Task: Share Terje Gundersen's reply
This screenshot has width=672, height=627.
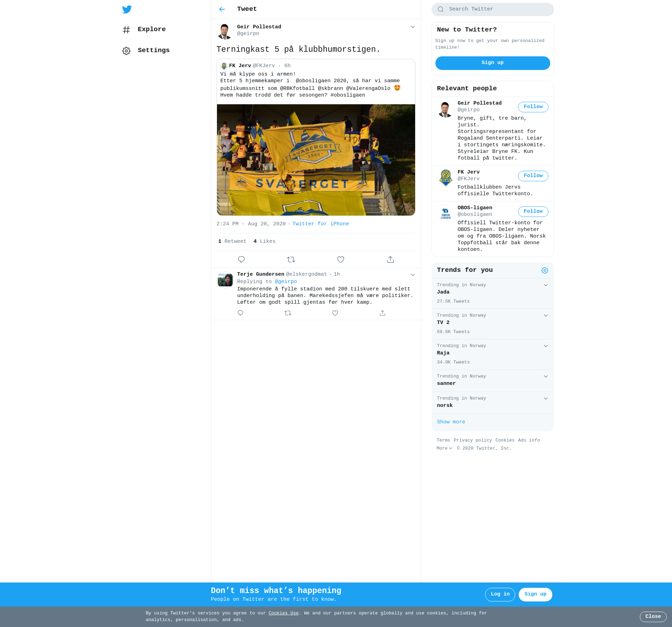Action: (x=383, y=313)
